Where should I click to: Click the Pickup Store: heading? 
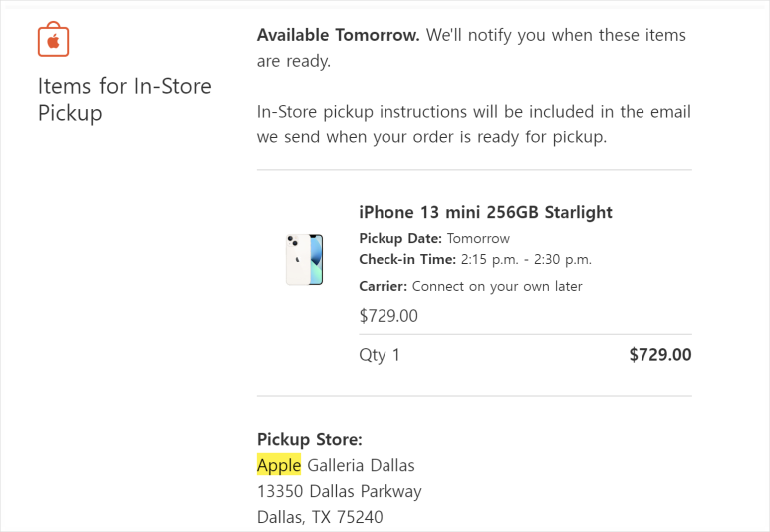(310, 439)
